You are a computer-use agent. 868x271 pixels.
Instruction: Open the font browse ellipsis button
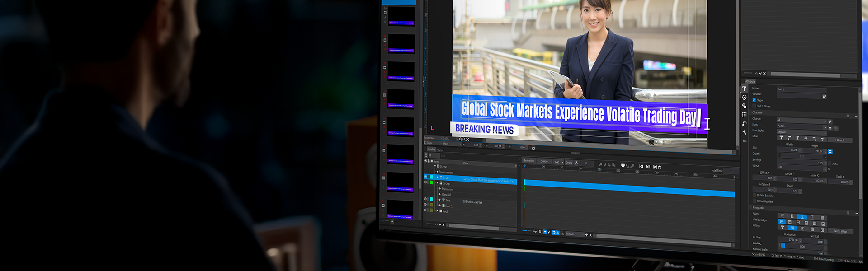836,128
